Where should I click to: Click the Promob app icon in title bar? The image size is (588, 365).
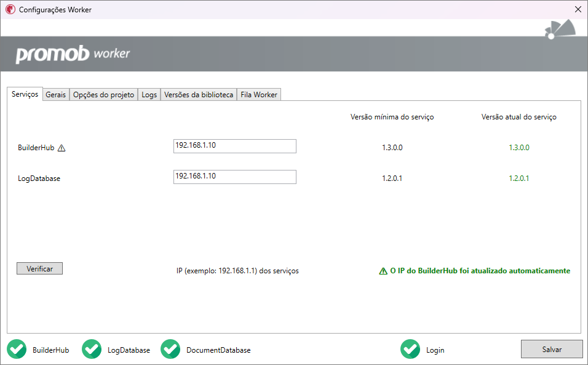pos(10,9)
